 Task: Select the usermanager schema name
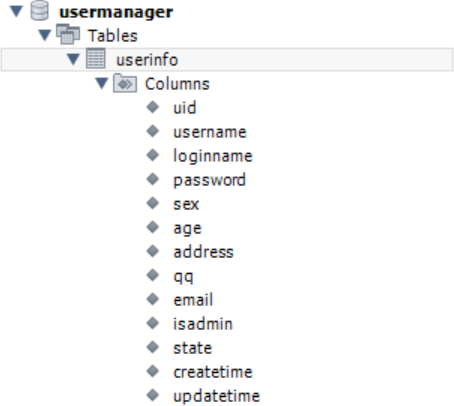click(x=116, y=12)
